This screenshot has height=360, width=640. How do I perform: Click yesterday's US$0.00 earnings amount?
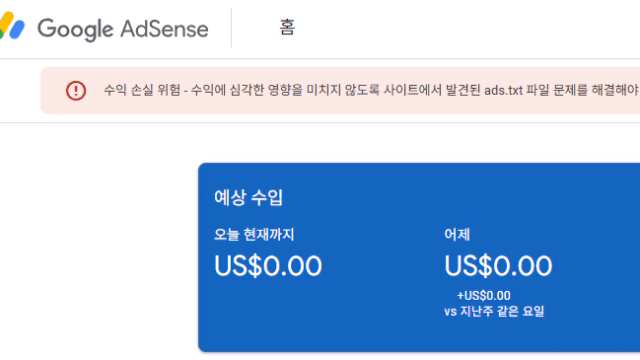(x=498, y=266)
